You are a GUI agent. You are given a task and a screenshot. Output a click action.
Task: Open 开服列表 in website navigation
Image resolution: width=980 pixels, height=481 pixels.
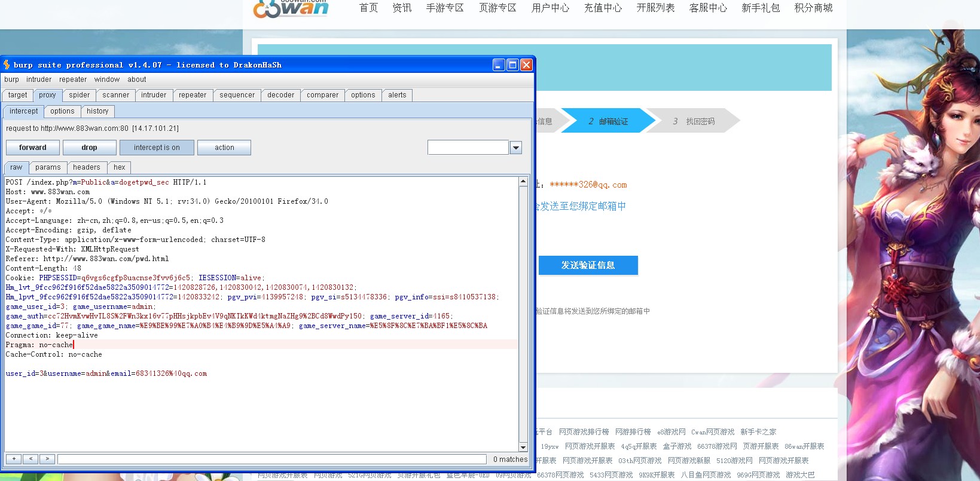tap(655, 8)
